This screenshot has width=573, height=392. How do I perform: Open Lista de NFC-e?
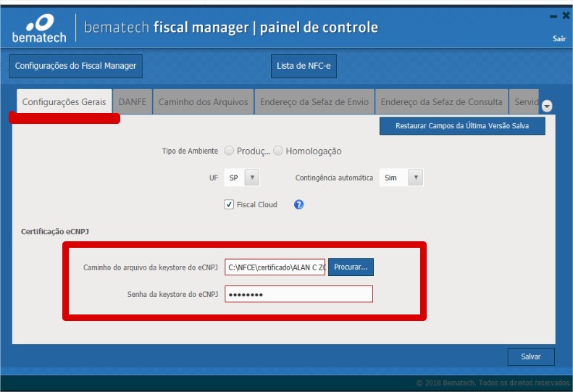click(x=304, y=66)
